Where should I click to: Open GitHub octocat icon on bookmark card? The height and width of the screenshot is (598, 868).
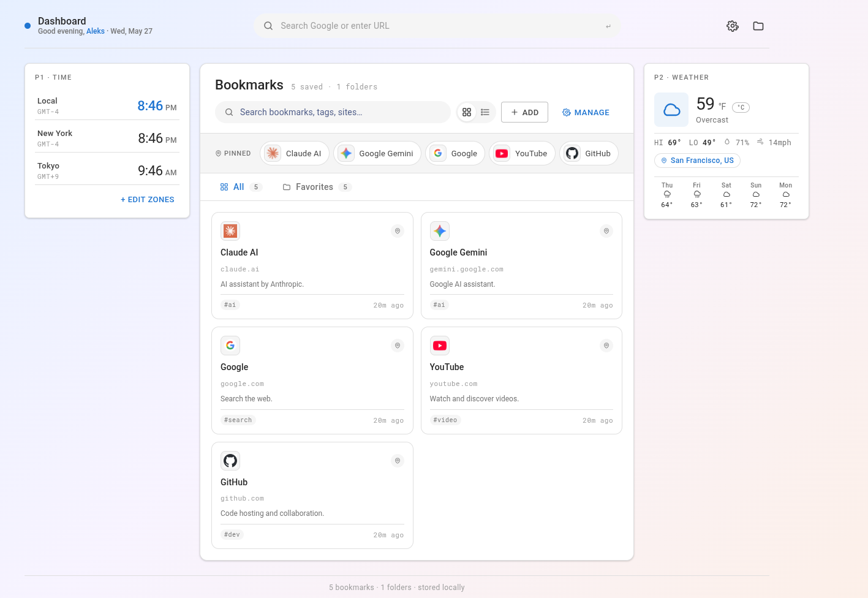coord(230,461)
